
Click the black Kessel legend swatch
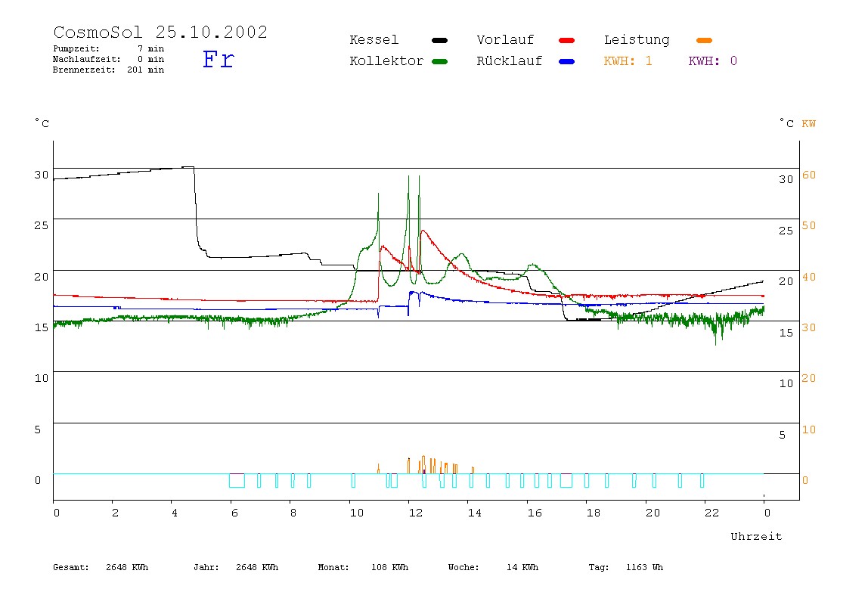coord(439,40)
